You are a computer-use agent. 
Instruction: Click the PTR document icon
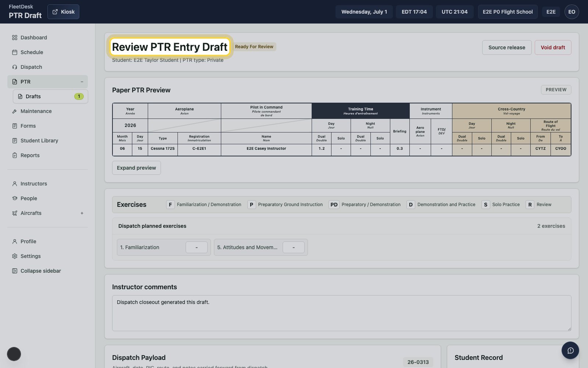click(15, 82)
